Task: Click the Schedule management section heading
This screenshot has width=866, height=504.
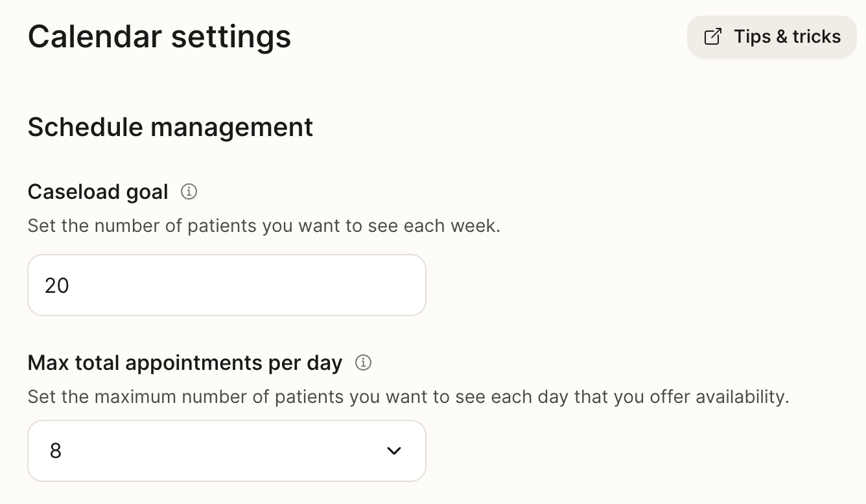Action: click(x=170, y=127)
